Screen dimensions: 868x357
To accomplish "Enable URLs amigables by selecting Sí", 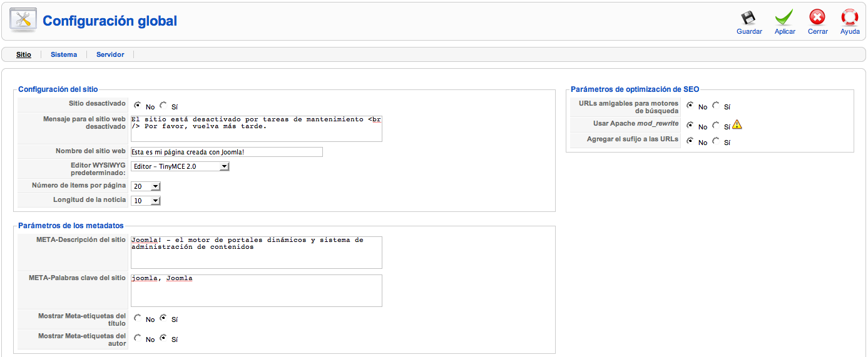I will [716, 106].
